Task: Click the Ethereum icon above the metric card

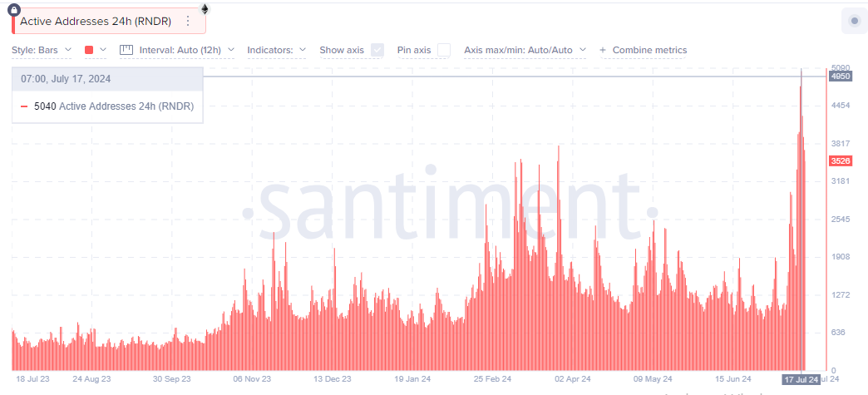Action: (x=205, y=9)
